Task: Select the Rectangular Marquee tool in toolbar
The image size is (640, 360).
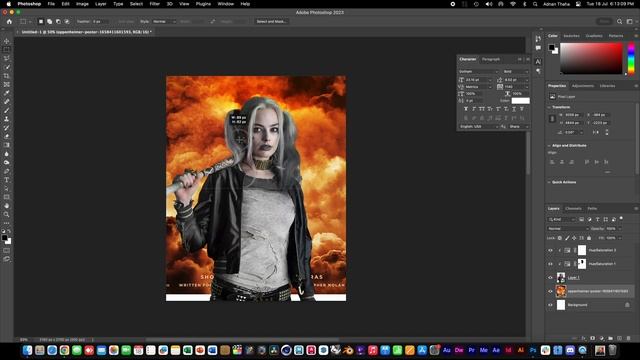Action: 7,50
